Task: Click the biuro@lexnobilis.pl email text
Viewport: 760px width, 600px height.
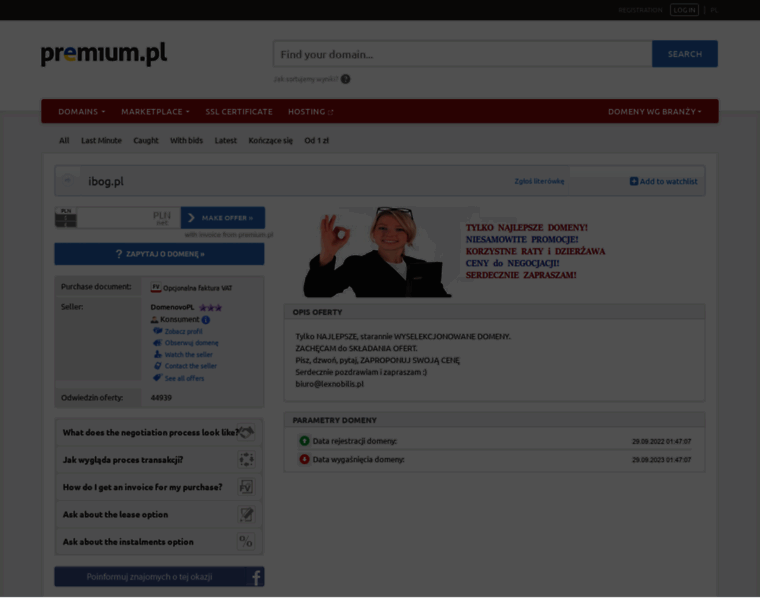Action: click(330, 384)
